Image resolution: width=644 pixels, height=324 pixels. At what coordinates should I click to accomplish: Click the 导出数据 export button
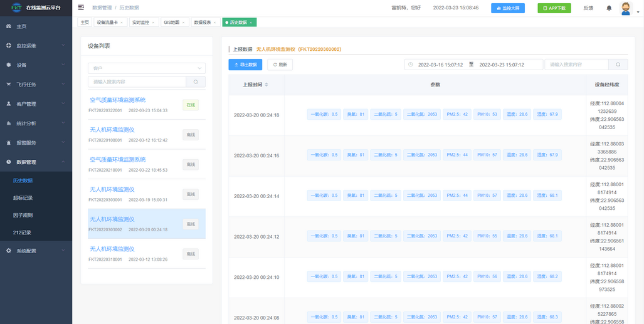pyautogui.click(x=245, y=65)
